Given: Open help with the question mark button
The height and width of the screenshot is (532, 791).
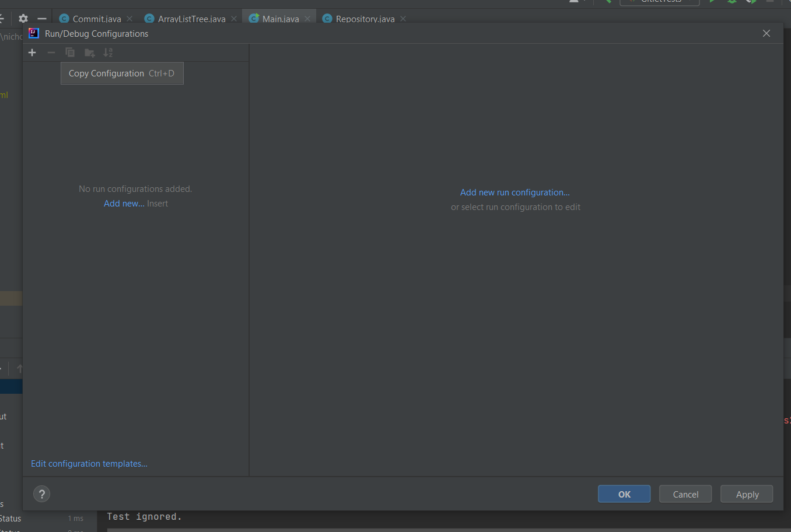Looking at the screenshot, I should [41, 494].
